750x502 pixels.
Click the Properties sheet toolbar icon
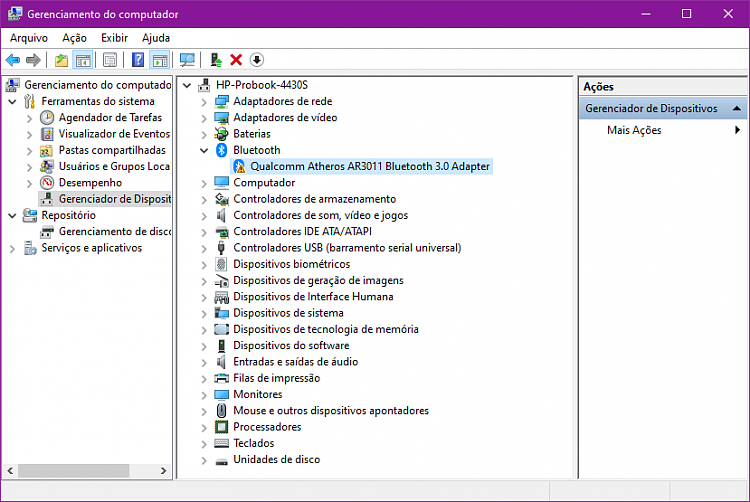tap(110, 60)
